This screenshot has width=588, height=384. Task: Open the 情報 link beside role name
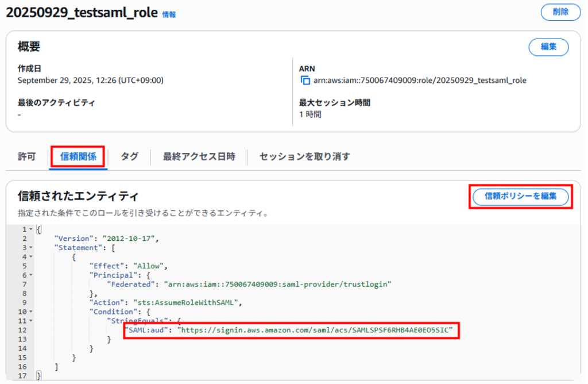point(169,14)
